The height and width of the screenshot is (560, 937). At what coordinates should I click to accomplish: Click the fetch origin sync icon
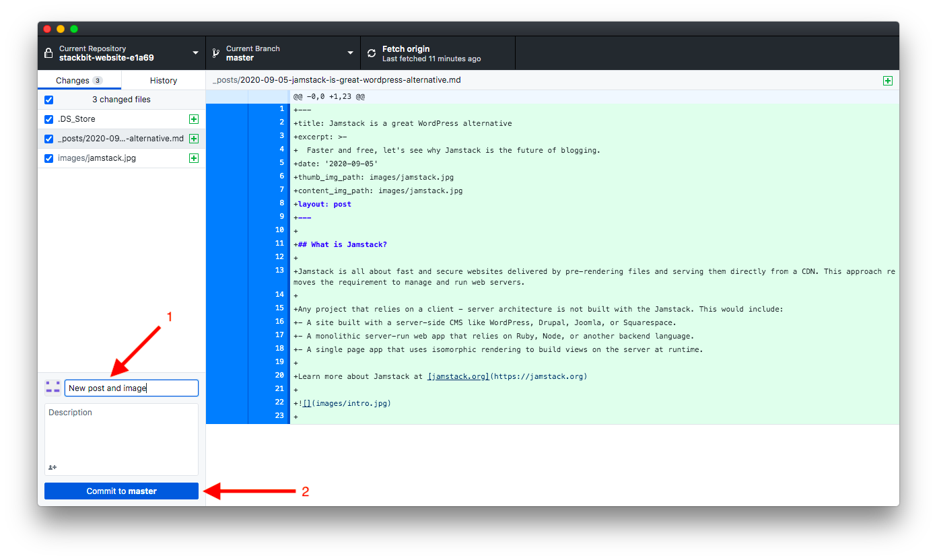pyautogui.click(x=372, y=53)
